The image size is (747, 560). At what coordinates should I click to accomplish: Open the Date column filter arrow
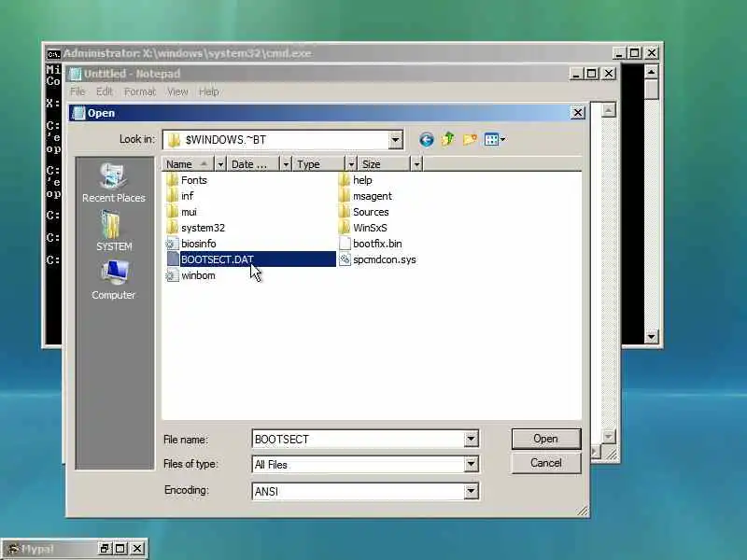(286, 164)
